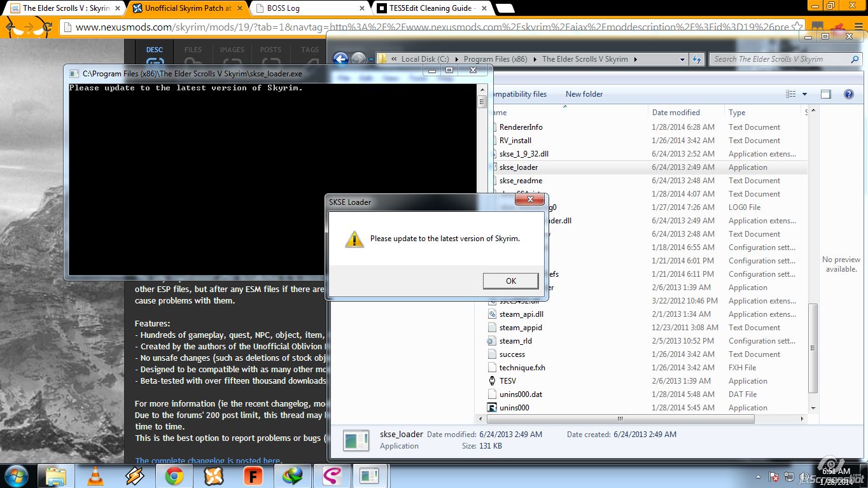Refresh the Explorer address bar
The width and height of the screenshot is (868, 488).
697,59
